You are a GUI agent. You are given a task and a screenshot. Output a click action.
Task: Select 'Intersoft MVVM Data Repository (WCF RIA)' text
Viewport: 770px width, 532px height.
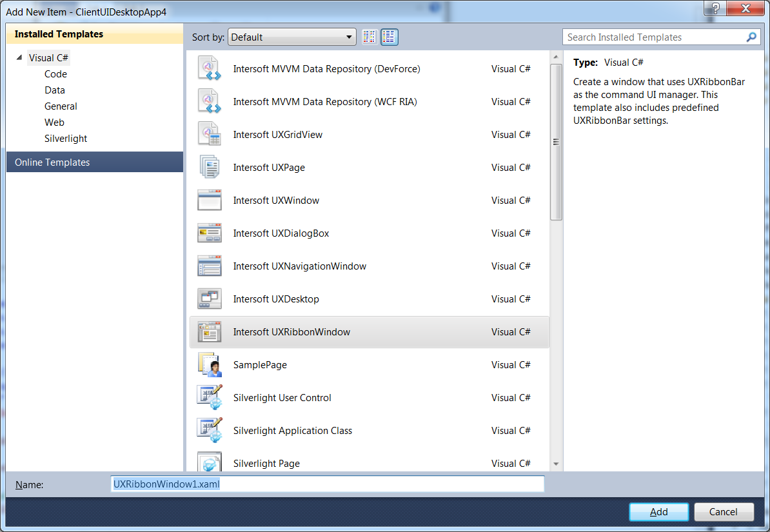pyautogui.click(x=325, y=102)
